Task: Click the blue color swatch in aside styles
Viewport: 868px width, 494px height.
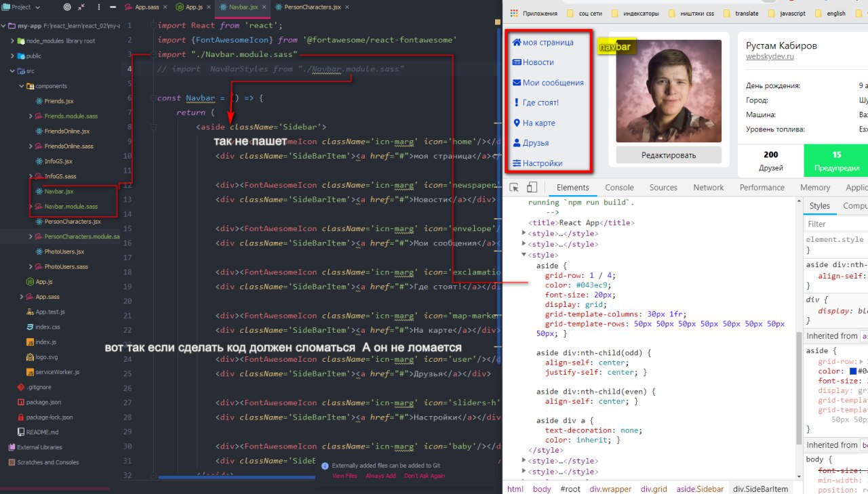Action: point(853,371)
